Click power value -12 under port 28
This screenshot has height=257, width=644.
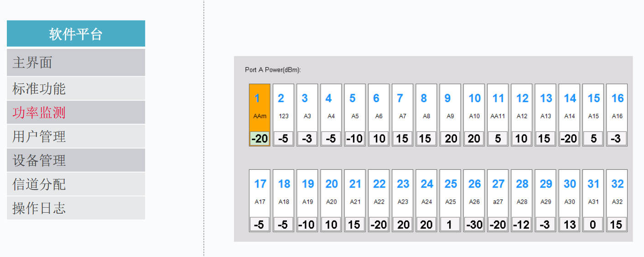point(522,224)
